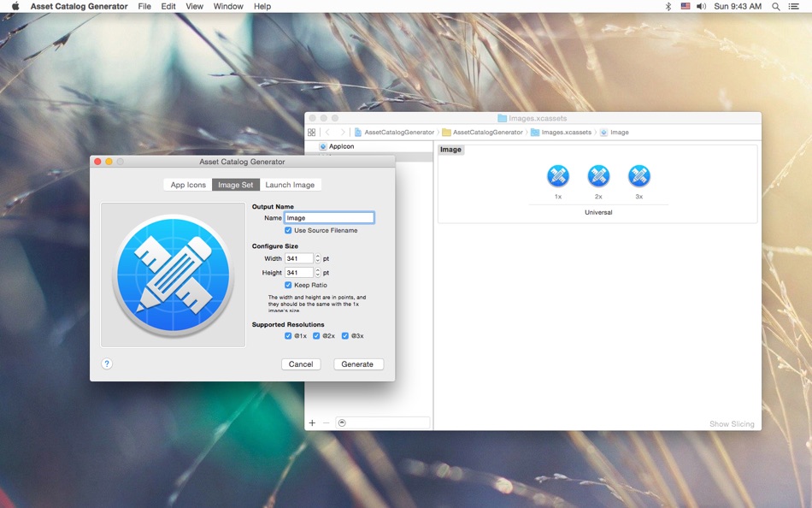Click the Generate button
Viewport: 812px width, 508px height.
tap(357, 364)
